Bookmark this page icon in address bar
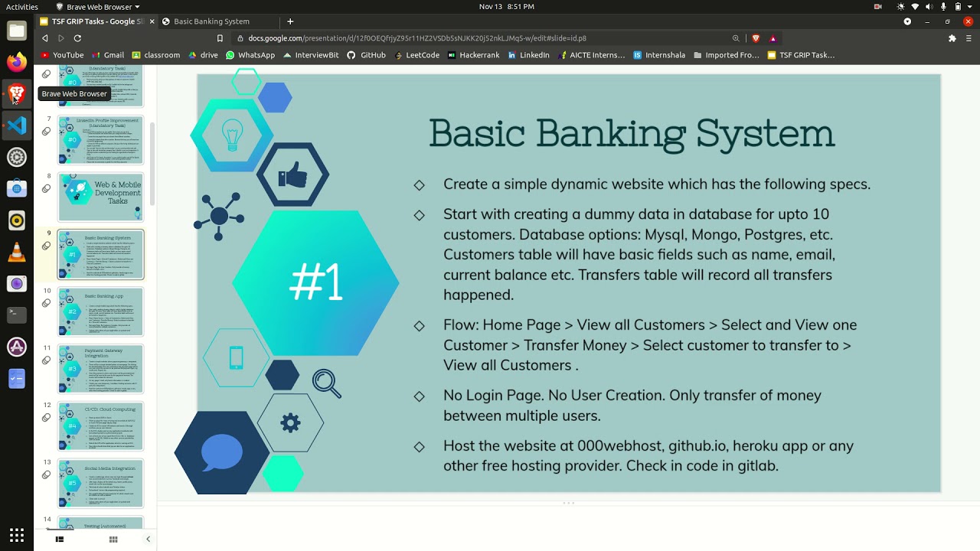This screenshot has width=980, height=551. coord(220,38)
